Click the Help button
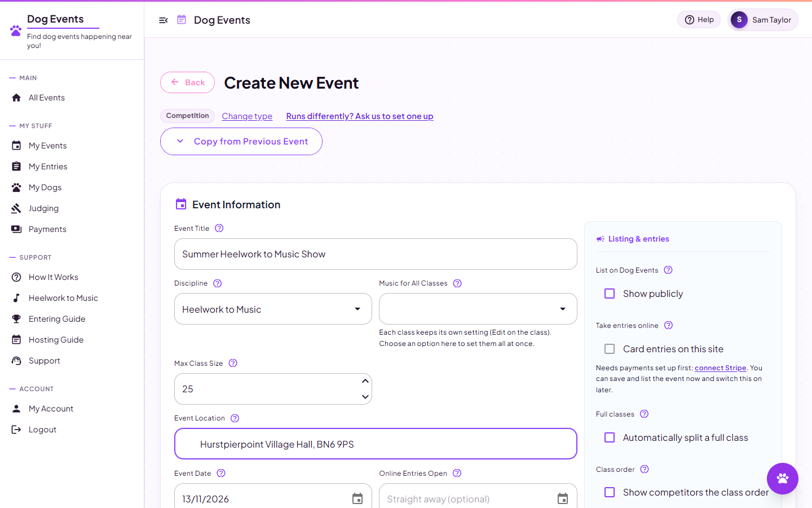The image size is (812, 508). 699,20
